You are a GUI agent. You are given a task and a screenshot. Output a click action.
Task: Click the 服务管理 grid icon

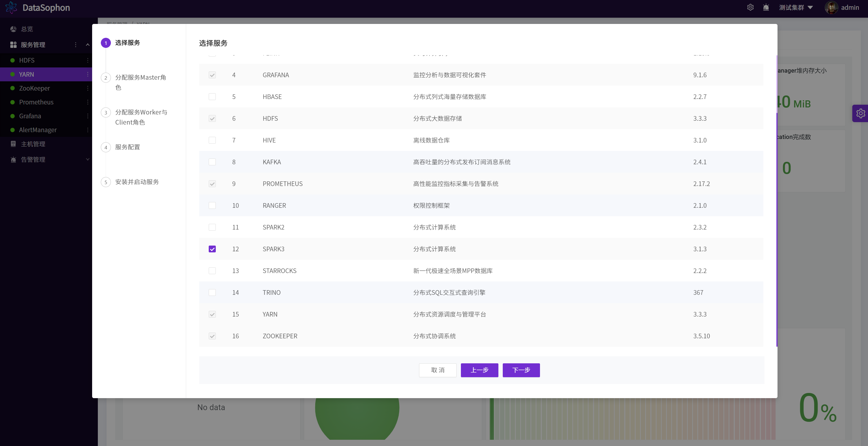(x=14, y=45)
